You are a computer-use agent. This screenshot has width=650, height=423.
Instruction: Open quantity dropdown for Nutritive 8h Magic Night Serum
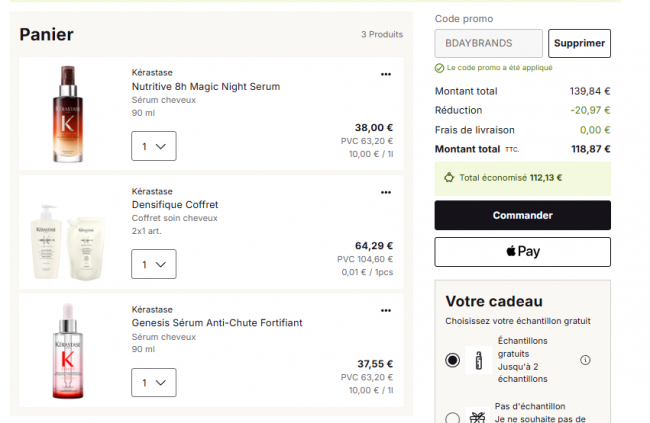(x=154, y=146)
